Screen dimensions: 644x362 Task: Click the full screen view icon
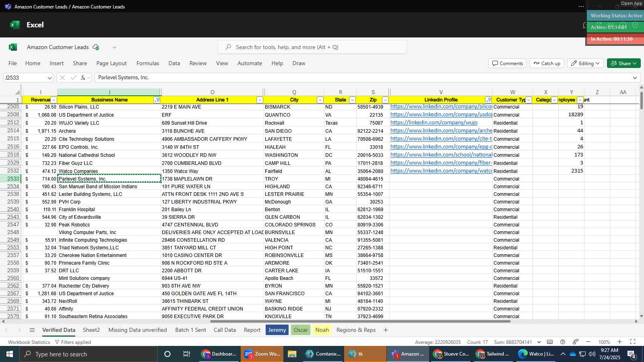point(633,342)
